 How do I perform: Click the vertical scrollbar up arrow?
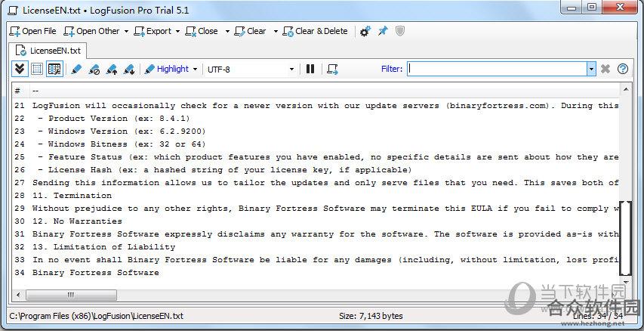coord(626,89)
